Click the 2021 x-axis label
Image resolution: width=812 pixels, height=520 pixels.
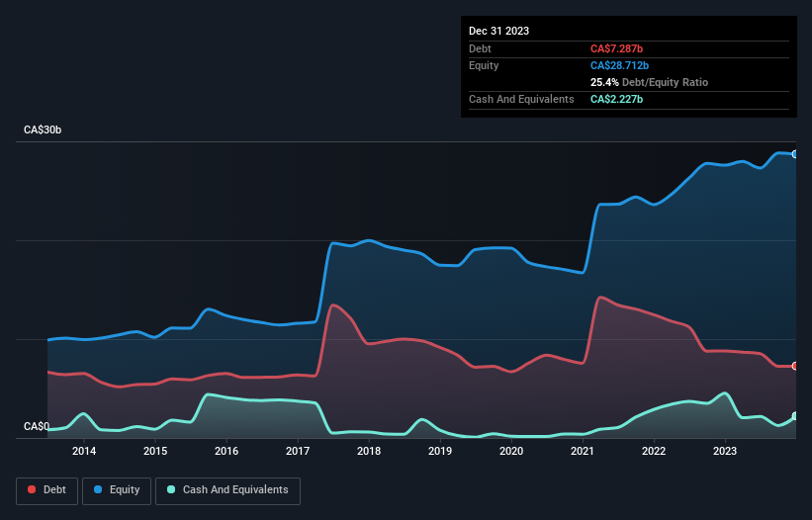click(583, 451)
